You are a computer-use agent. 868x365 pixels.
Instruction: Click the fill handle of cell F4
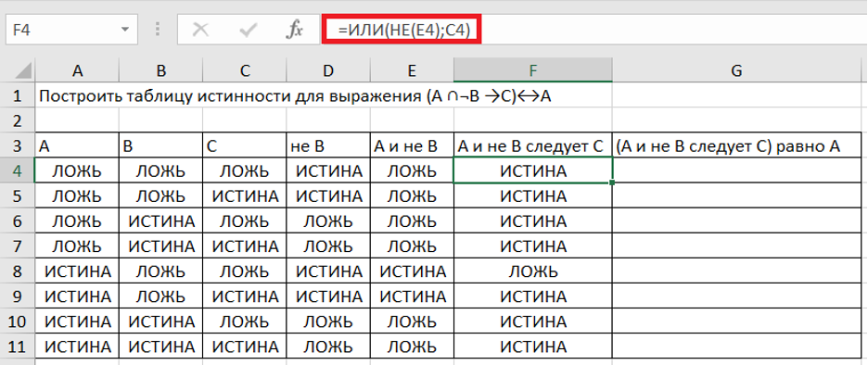pyautogui.click(x=612, y=182)
